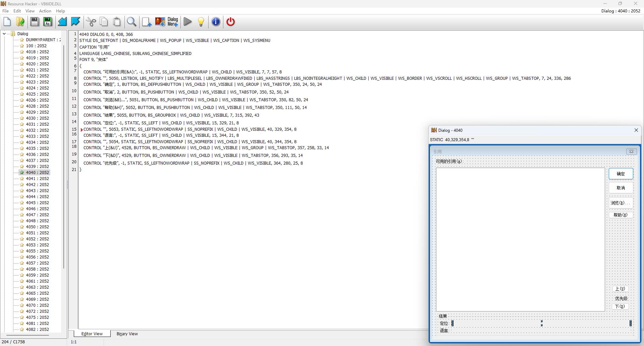Screen dimensions: 644x346
Task: Open the File menu
Action: coord(5,11)
